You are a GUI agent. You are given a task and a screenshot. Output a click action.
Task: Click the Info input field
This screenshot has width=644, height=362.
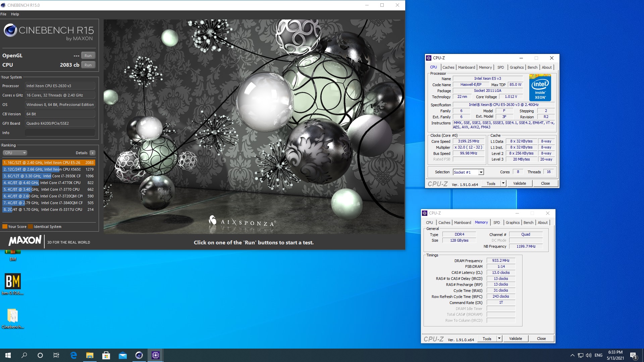pos(60,133)
